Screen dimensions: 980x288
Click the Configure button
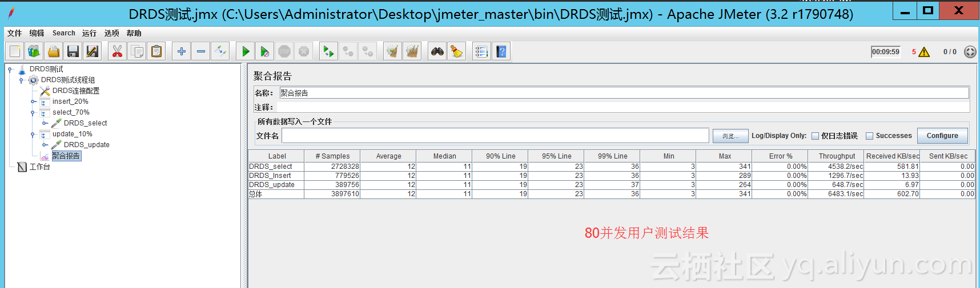pyautogui.click(x=942, y=136)
